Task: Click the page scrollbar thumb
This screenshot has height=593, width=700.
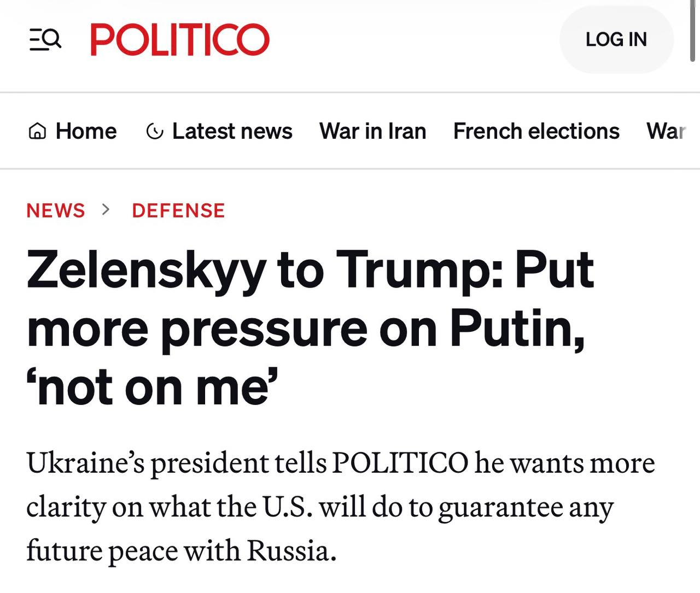Action: point(693,33)
